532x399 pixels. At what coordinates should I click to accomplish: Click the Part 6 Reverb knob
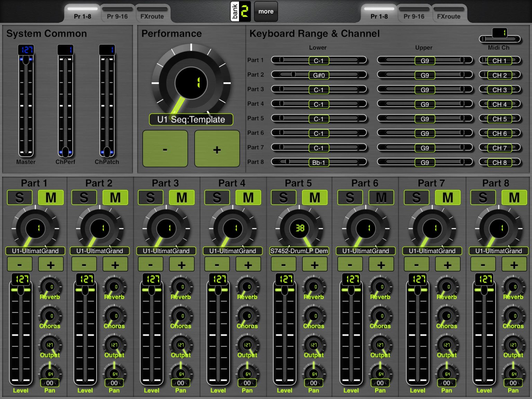point(381,286)
